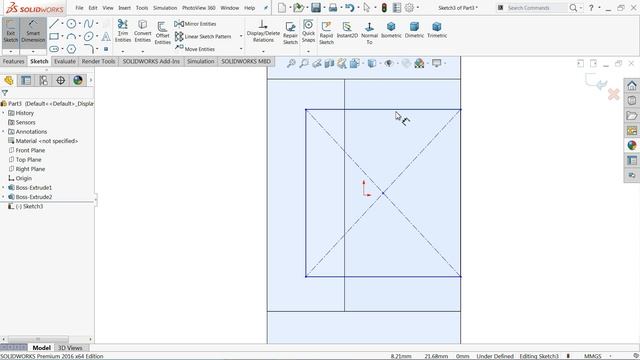Open the 3D Views bottom tab

tap(70, 348)
